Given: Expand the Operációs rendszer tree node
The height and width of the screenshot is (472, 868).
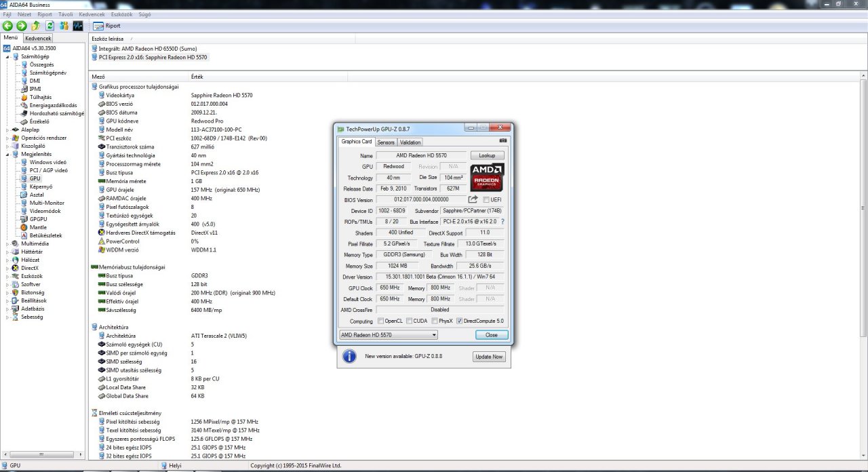Looking at the screenshot, I should [x=7, y=138].
